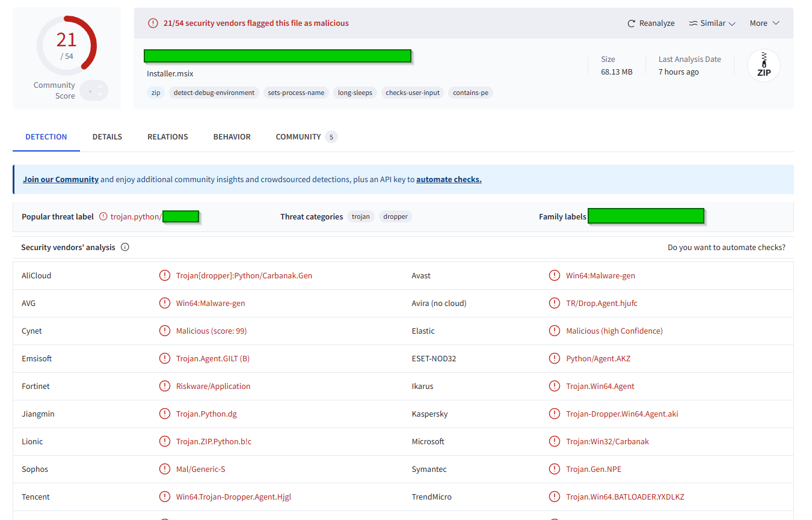Click the 21/54 community score gauge
This screenshot has height=520, width=812.
click(x=66, y=44)
